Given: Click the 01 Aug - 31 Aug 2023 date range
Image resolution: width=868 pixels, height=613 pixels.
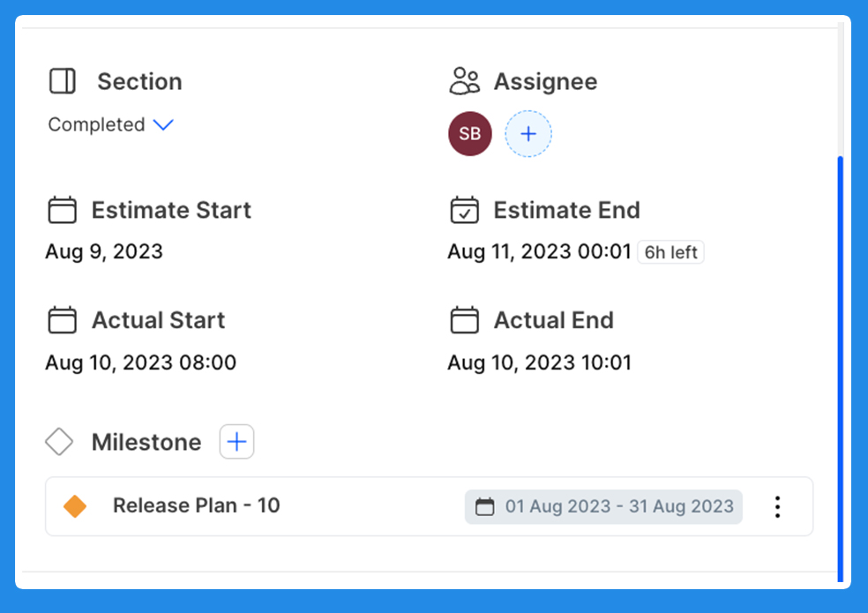Looking at the screenshot, I should click(604, 506).
